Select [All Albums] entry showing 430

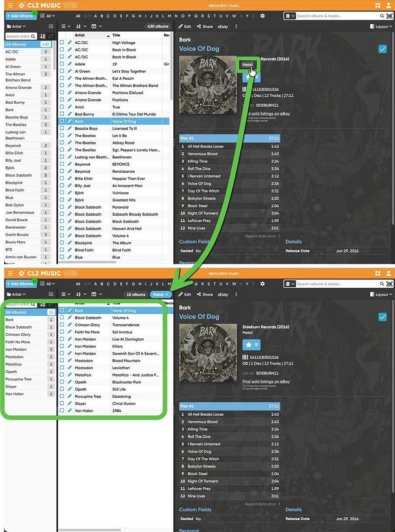28,44
